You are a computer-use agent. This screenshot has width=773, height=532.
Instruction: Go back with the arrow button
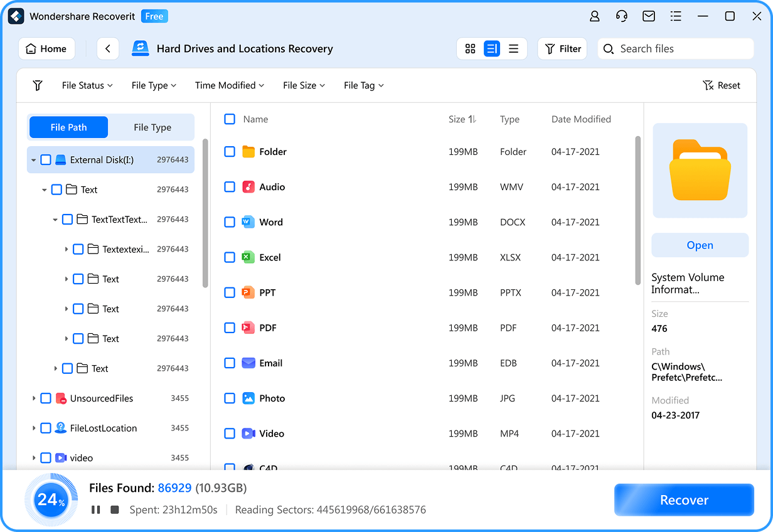pos(108,49)
